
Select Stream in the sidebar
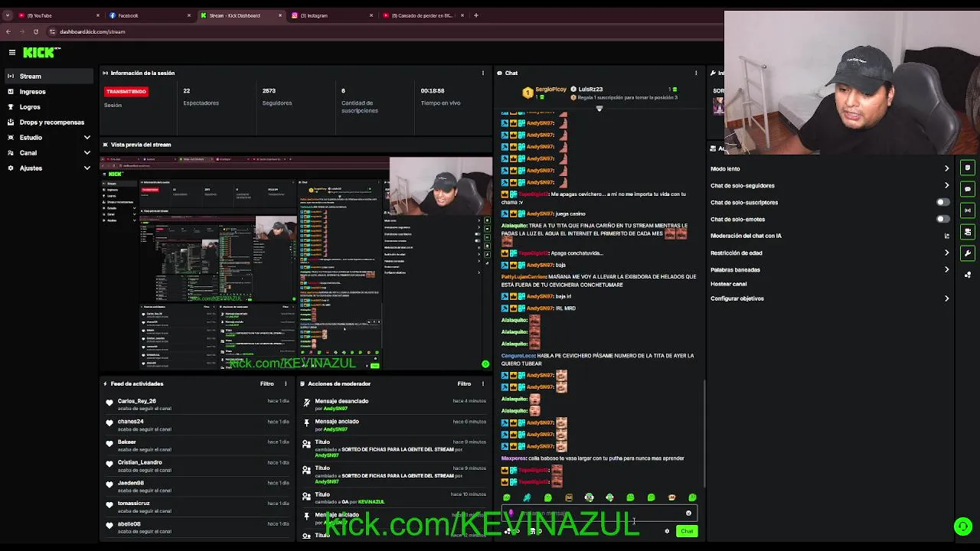tap(49, 76)
